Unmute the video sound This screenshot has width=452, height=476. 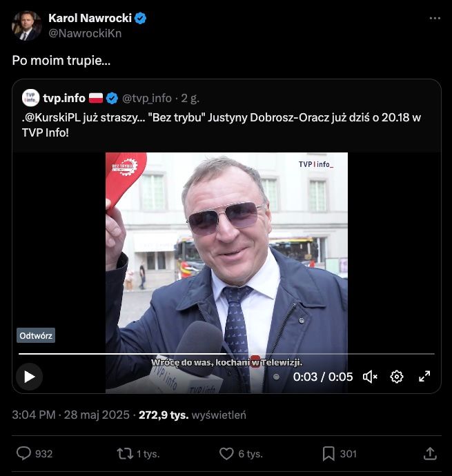(x=371, y=377)
